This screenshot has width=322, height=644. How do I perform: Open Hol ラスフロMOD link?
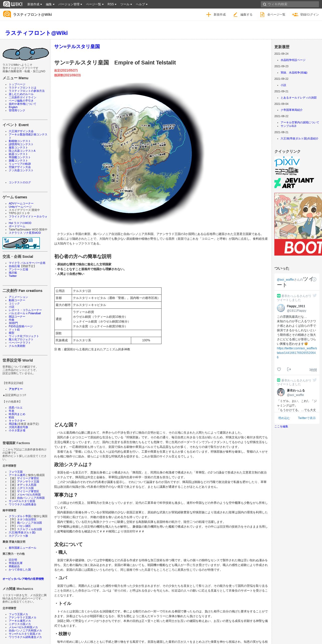coord(20,223)
